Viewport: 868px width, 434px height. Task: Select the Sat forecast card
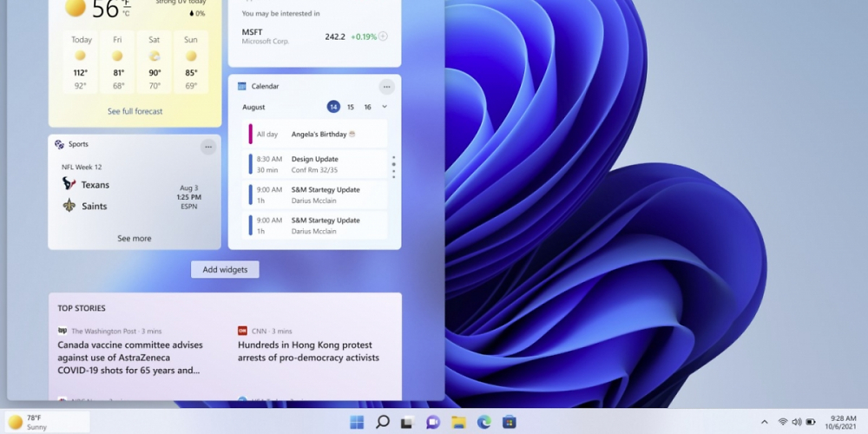[x=155, y=62]
